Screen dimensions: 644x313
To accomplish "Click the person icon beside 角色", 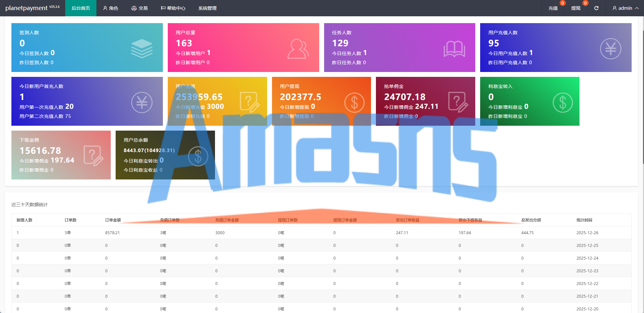I will tap(105, 8).
